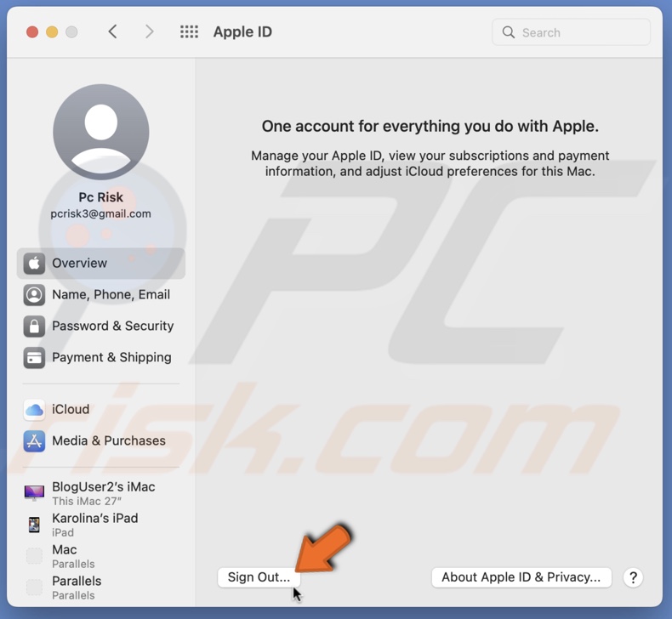Select Overview in the sidebar
Screen dimensions: 672x619
pyautogui.click(x=101, y=263)
